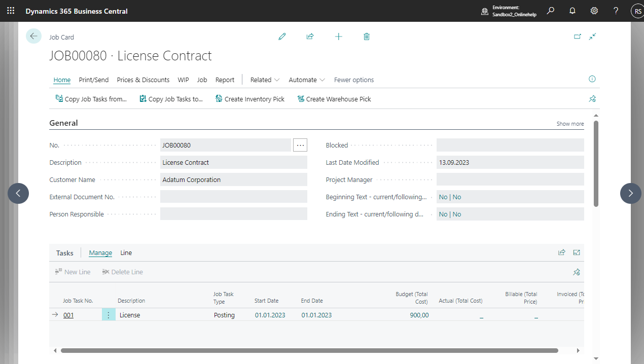Click the External Document No. field
The width and height of the screenshot is (644, 364).
tap(233, 197)
